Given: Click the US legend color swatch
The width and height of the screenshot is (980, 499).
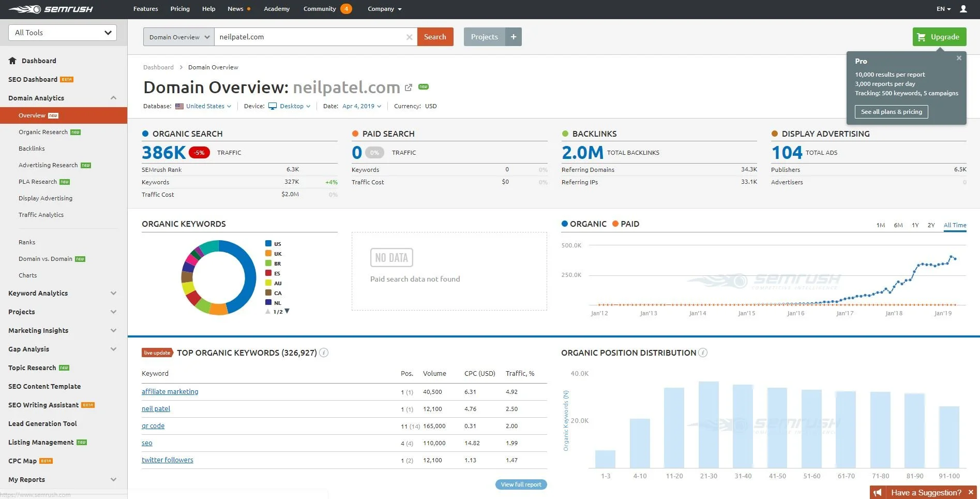Looking at the screenshot, I should (x=268, y=243).
